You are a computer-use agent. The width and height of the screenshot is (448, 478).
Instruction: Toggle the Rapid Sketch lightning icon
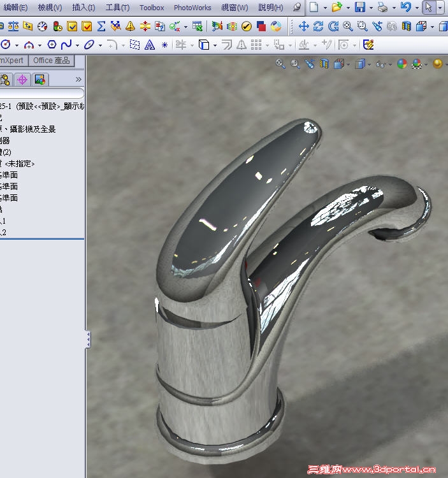[x=368, y=45]
